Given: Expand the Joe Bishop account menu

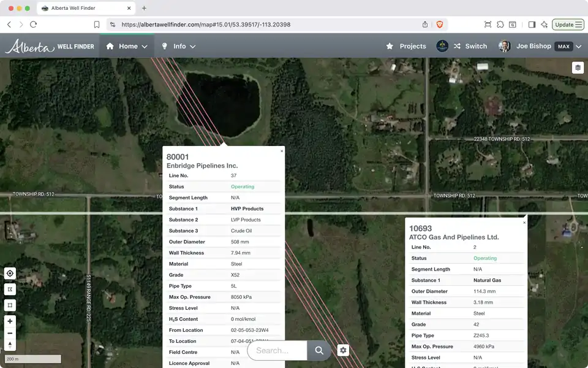Looking at the screenshot, I should click(x=579, y=47).
